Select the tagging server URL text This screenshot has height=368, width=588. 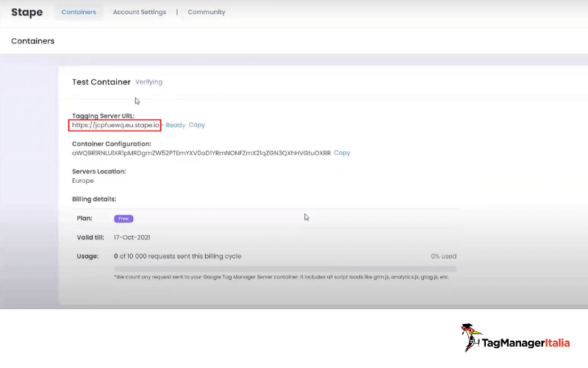115,125
